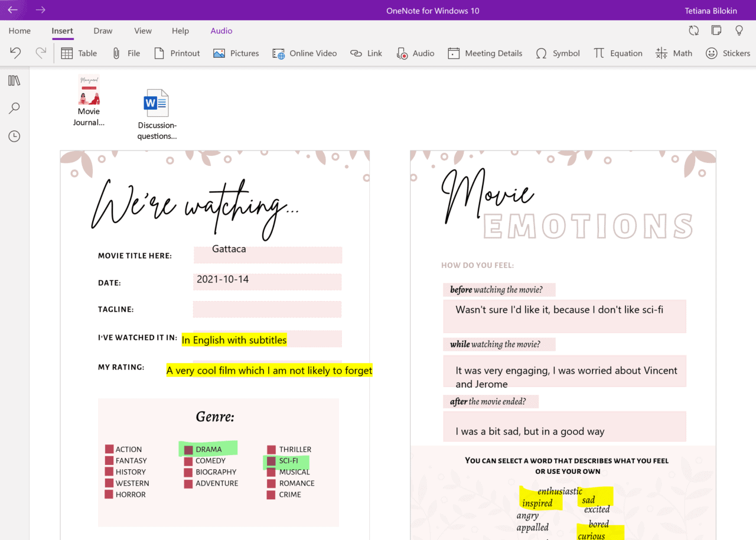Open Search in the left sidebar
This screenshot has height=540, width=756.
(x=14, y=108)
